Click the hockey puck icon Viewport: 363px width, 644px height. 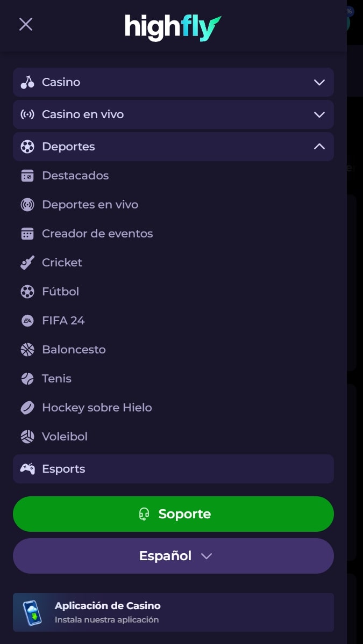[27, 408]
